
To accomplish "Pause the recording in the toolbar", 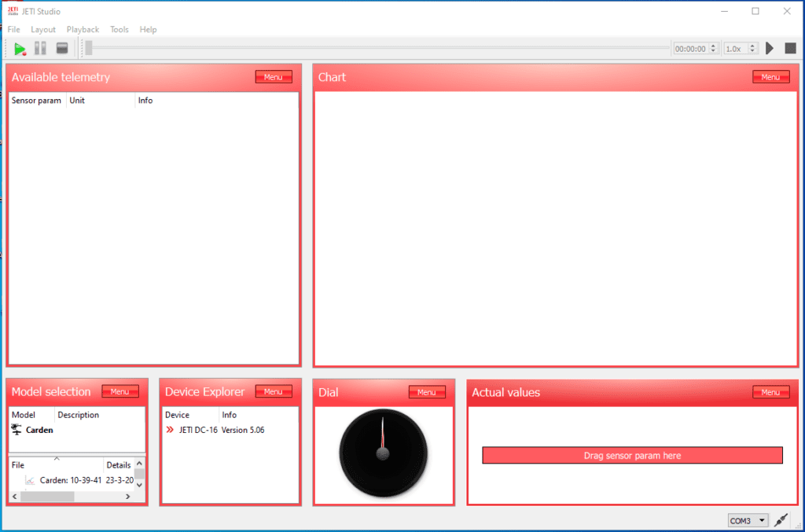I will tap(40, 48).
